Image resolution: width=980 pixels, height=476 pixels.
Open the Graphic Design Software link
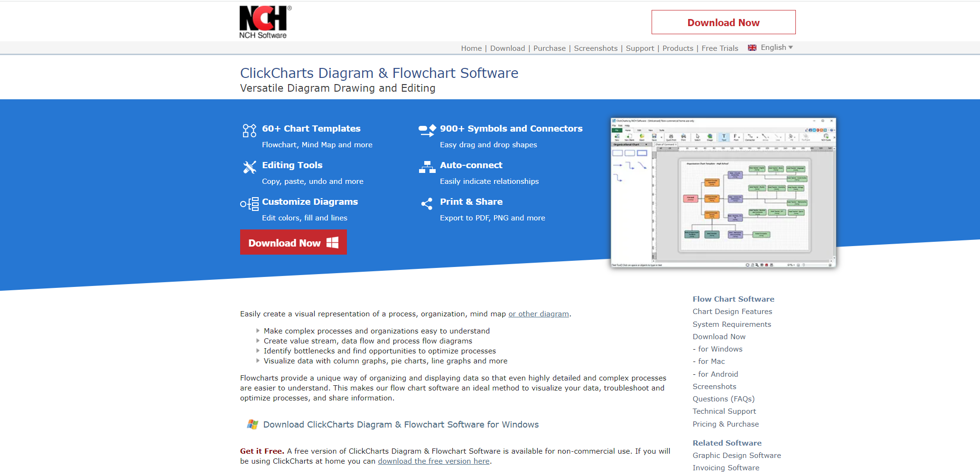click(737, 456)
